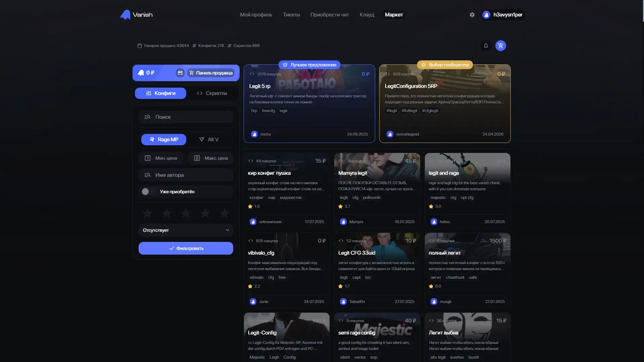The width and height of the screenshot is (644, 362).
Task: Click Имя автора input field
Action: [x=186, y=175]
